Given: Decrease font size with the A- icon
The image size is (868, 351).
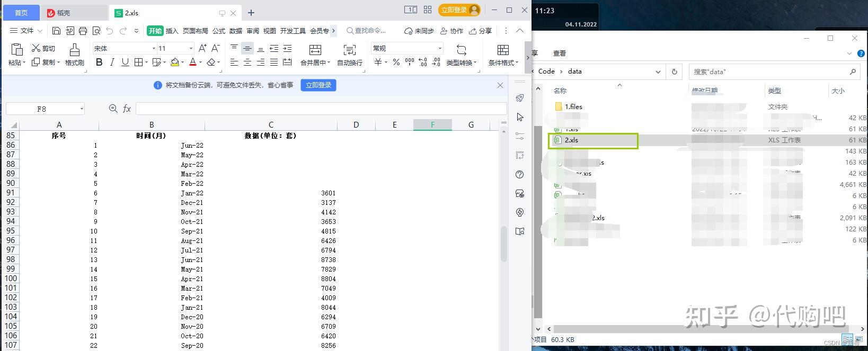Looking at the screenshot, I should (216, 48).
